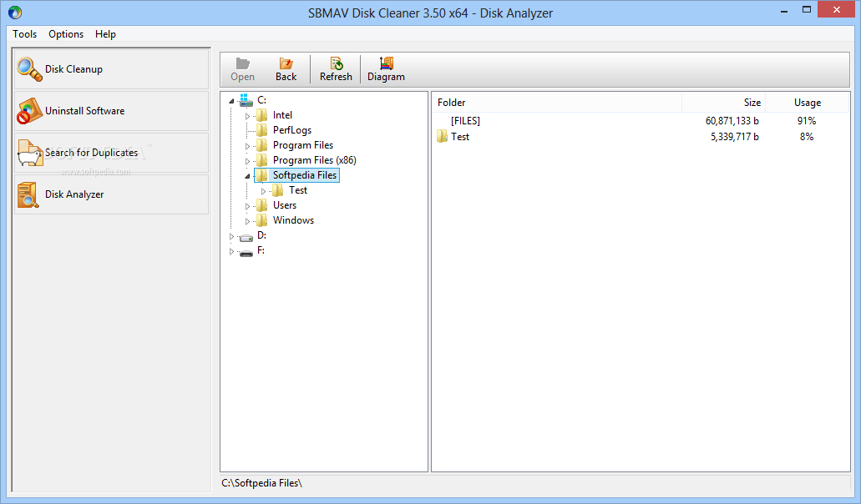Click the Test folder icon in tree
Image resolution: width=861 pixels, height=504 pixels.
(x=278, y=190)
